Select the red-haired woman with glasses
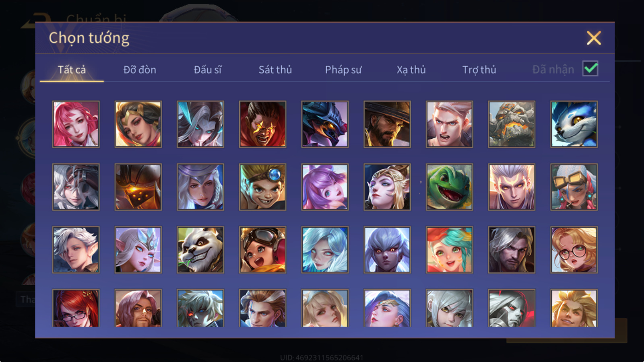The image size is (644, 362). pos(76,308)
